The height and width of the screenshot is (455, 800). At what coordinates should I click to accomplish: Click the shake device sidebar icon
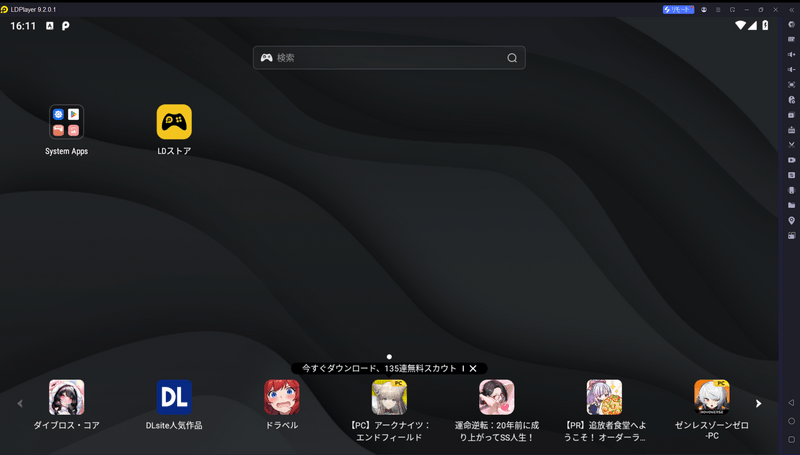click(x=791, y=190)
